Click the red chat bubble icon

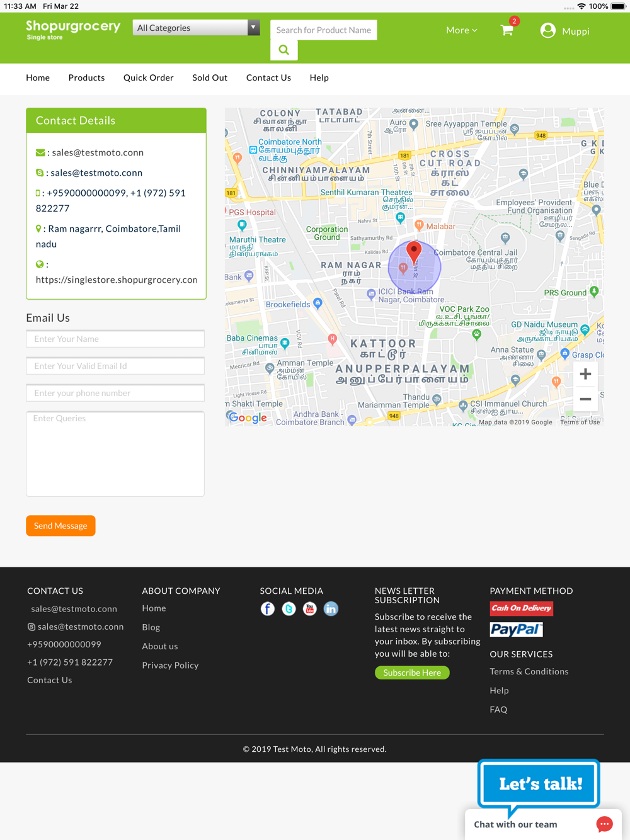(x=604, y=824)
